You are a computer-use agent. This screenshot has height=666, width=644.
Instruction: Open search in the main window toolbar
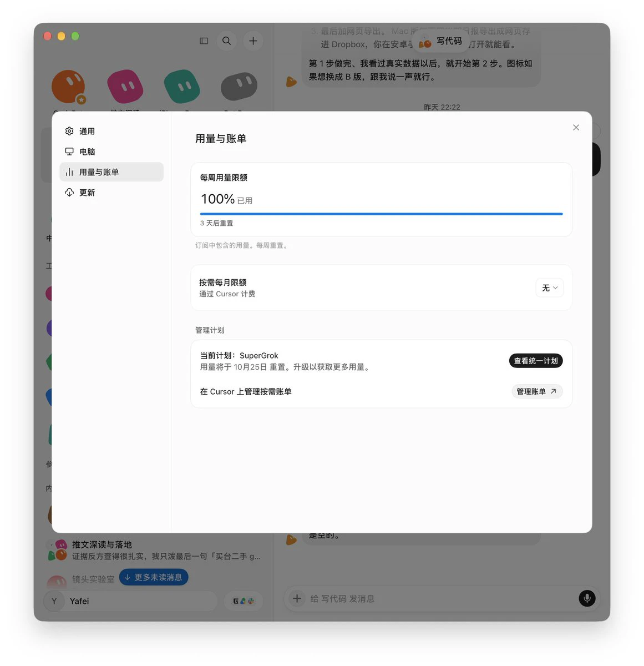227,41
